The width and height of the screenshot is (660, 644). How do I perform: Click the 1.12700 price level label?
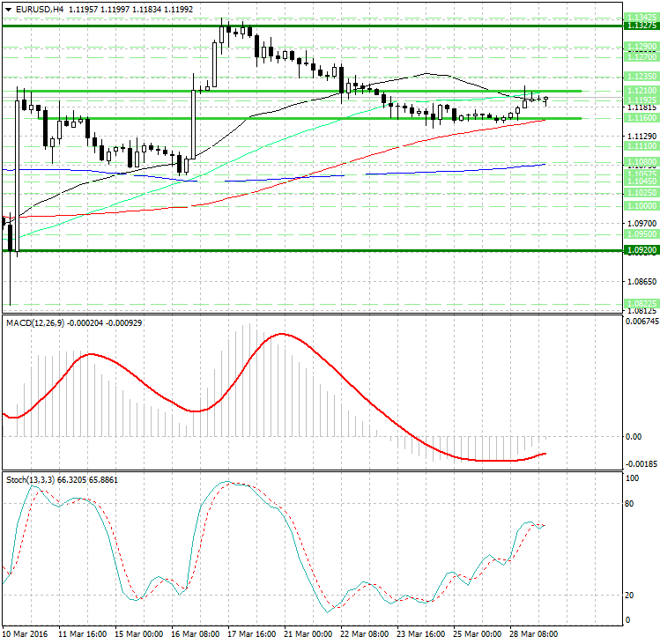pyautogui.click(x=641, y=56)
